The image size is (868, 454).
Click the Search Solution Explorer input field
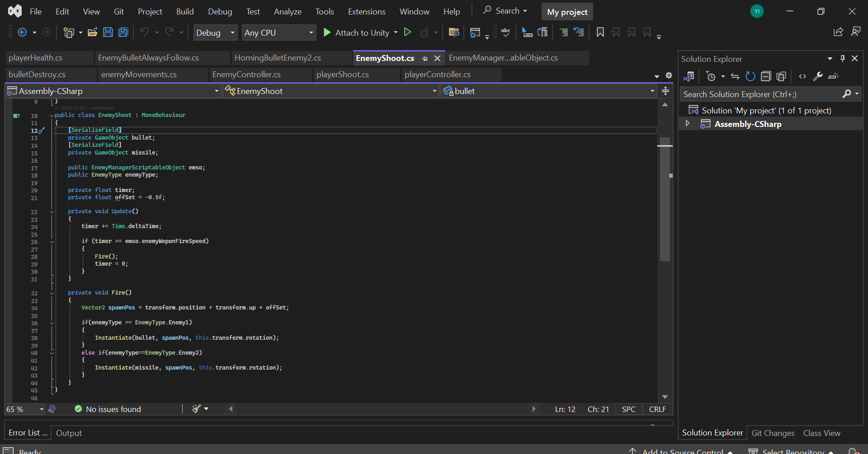point(761,94)
